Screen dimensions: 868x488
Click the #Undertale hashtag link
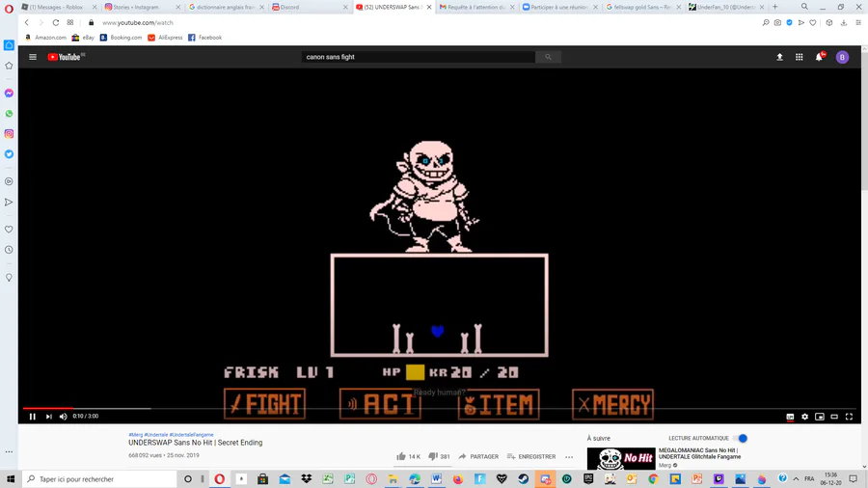(x=156, y=435)
